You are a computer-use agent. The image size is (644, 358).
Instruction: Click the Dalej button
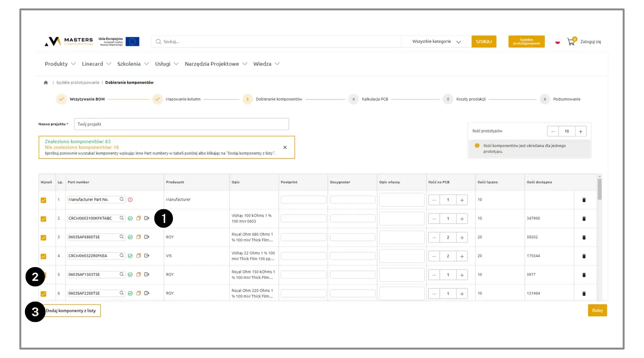click(597, 310)
